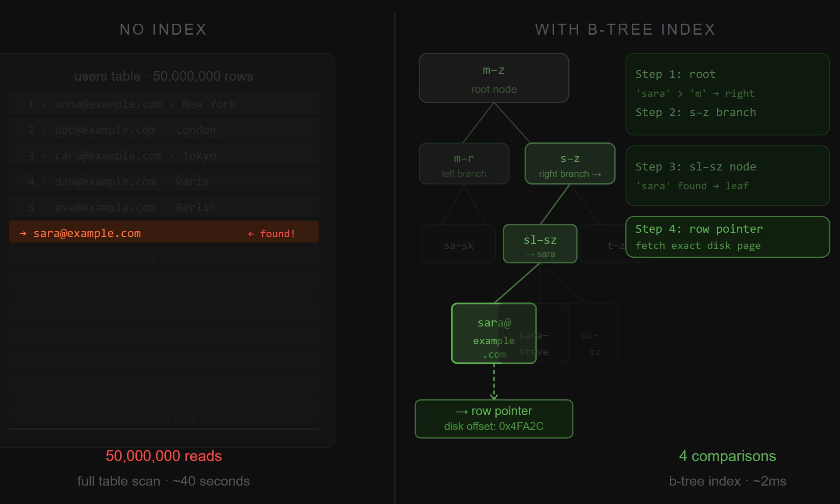Image resolution: width=840 pixels, height=504 pixels.
Task: Select the m–z root node
Action: tap(494, 78)
